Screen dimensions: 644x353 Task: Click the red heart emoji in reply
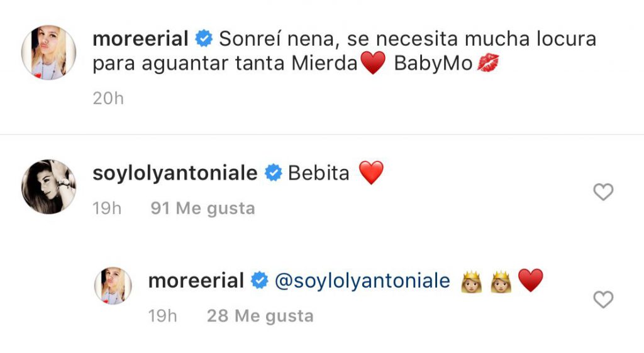(x=530, y=281)
